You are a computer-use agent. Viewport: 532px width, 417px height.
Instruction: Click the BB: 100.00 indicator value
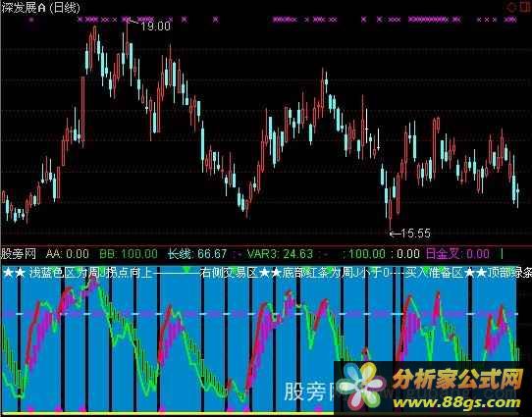point(129,253)
